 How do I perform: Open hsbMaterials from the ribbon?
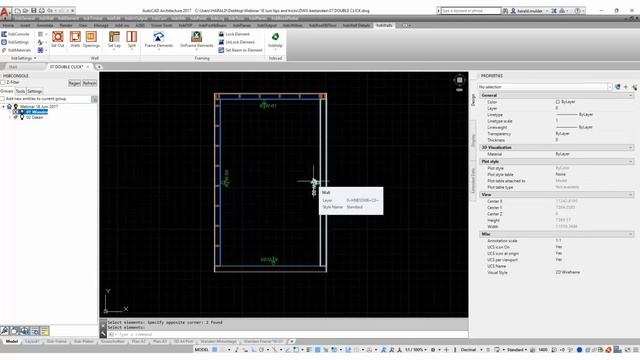(16, 50)
